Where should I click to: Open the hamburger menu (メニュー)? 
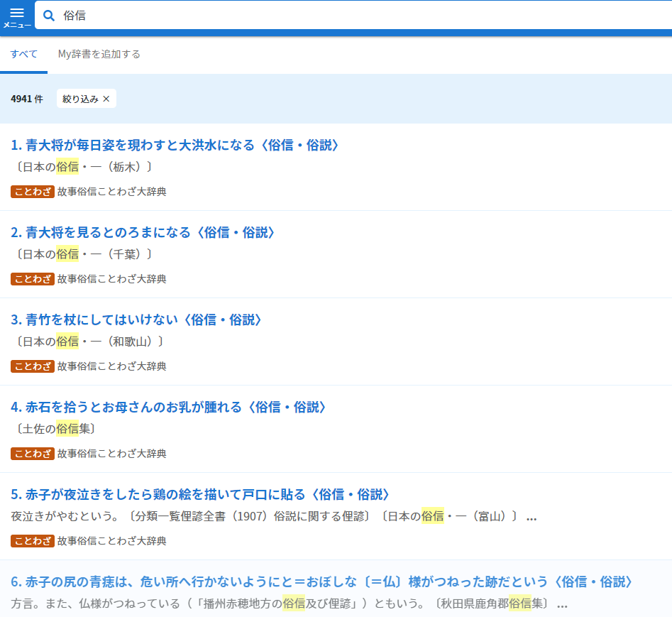pos(17,16)
